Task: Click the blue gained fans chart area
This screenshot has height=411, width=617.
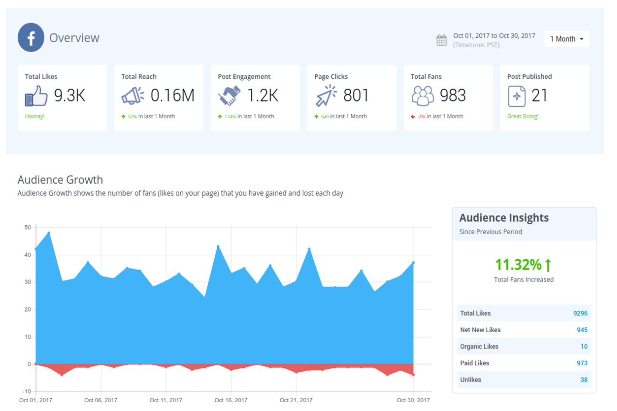Action: [x=220, y=320]
